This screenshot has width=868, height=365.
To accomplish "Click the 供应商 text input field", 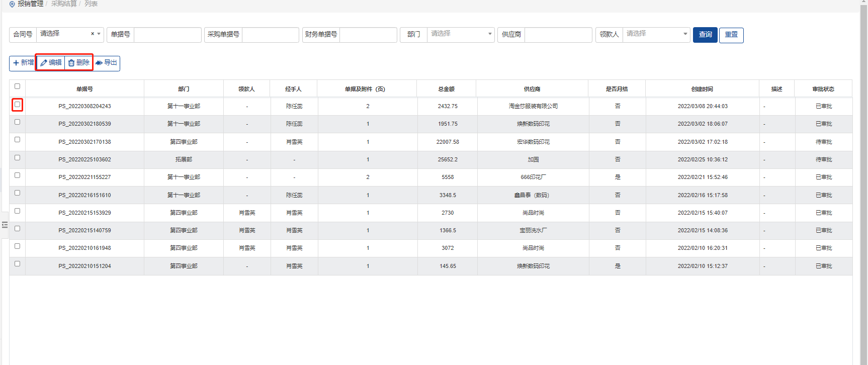I will (x=558, y=35).
